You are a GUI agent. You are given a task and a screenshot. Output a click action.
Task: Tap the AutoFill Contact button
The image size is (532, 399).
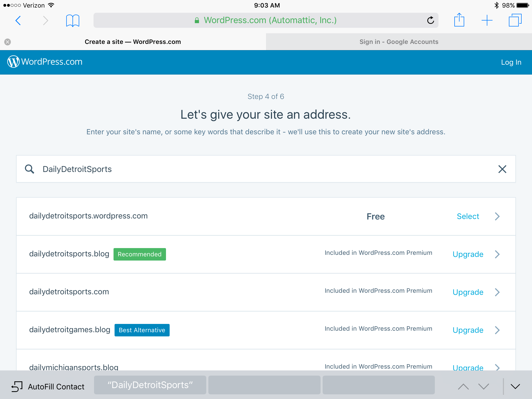tap(48, 387)
